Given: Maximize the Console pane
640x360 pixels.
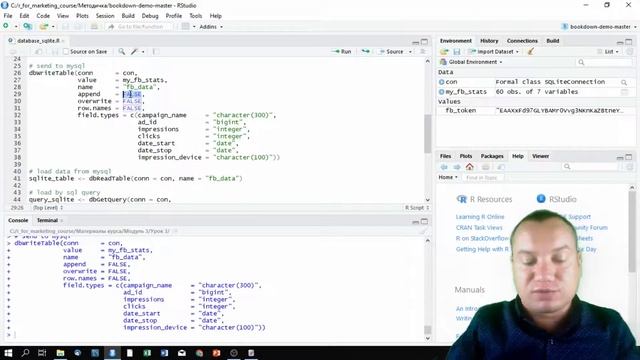Looking at the screenshot, I should coord(424,221).
